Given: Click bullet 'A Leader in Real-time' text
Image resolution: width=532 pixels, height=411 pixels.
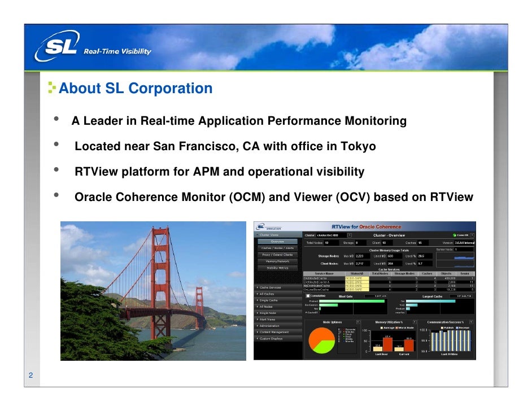Looking at the screenshot, I should (x=239, y=121).
